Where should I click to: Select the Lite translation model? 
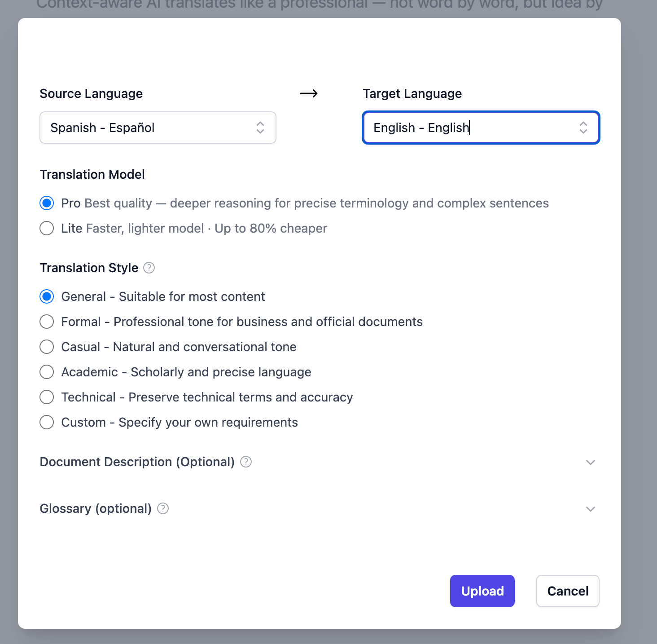click(47, 228)
